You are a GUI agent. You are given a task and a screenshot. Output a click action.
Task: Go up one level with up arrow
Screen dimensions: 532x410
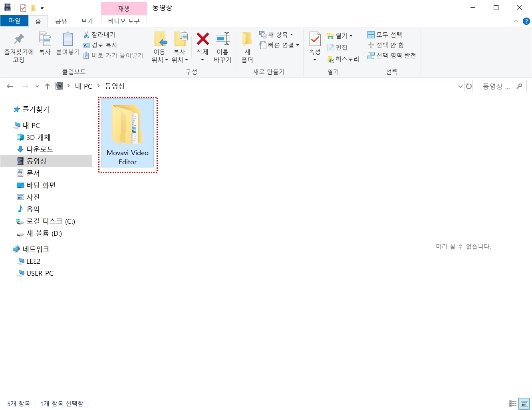(48, 86)
